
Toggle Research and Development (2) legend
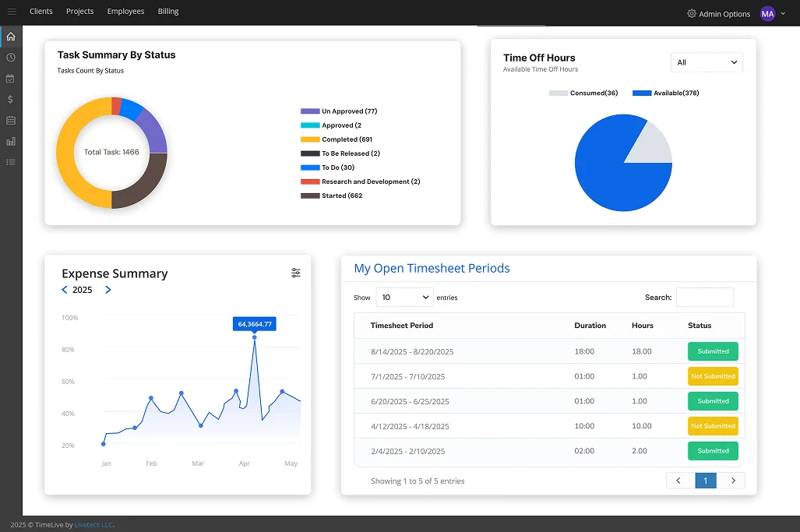(360, 181)
